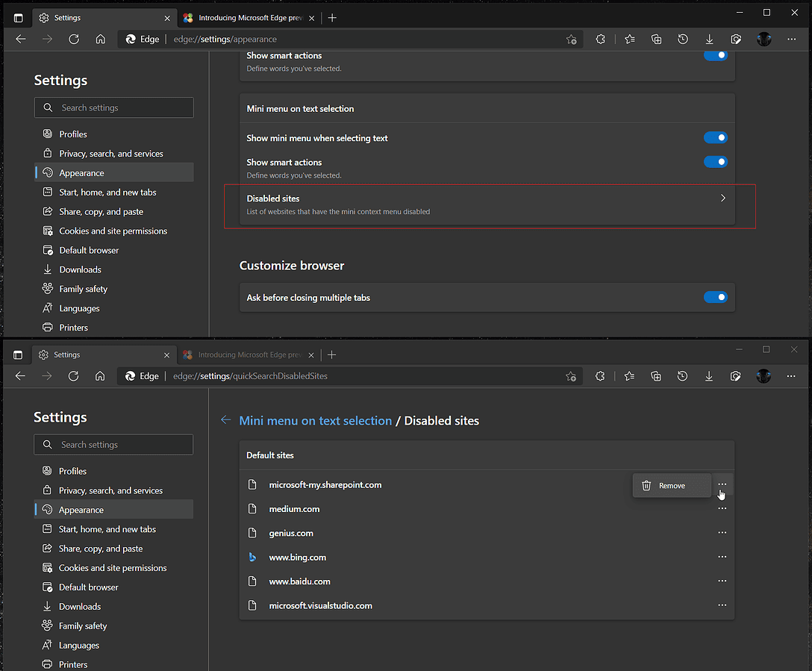Image resolution: width=812 pixels, height=671 pixels.
Task: Open browsing History from the toolbar
Action: pyautogui.click(x=682, y=39)
